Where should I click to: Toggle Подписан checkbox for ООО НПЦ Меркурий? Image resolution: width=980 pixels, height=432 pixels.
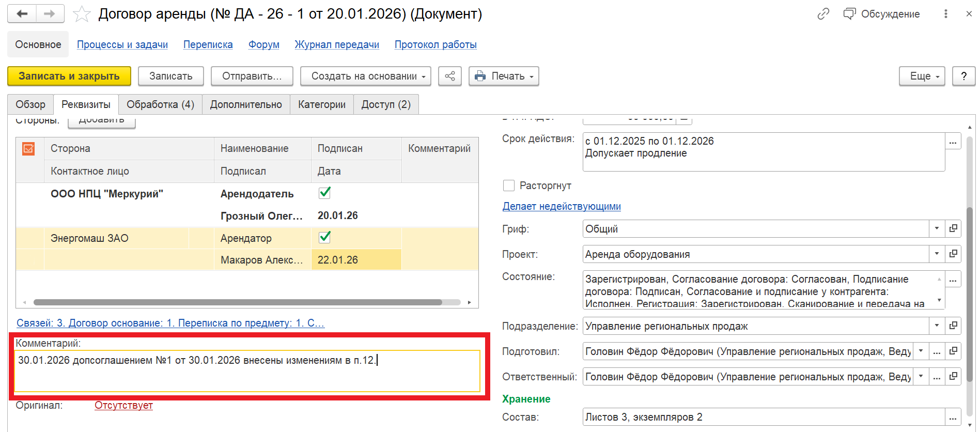(x=324, y=193)
